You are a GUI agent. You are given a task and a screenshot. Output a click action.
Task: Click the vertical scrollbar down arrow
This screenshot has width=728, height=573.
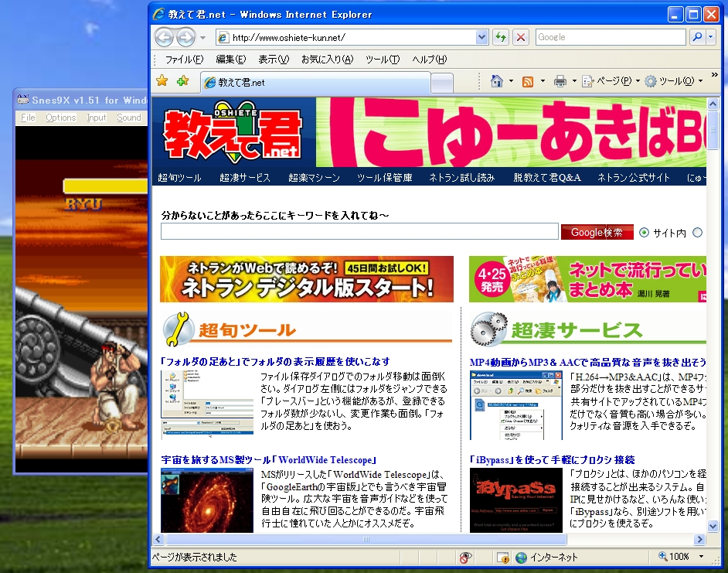pyautogui.click(x=713, y=526)
